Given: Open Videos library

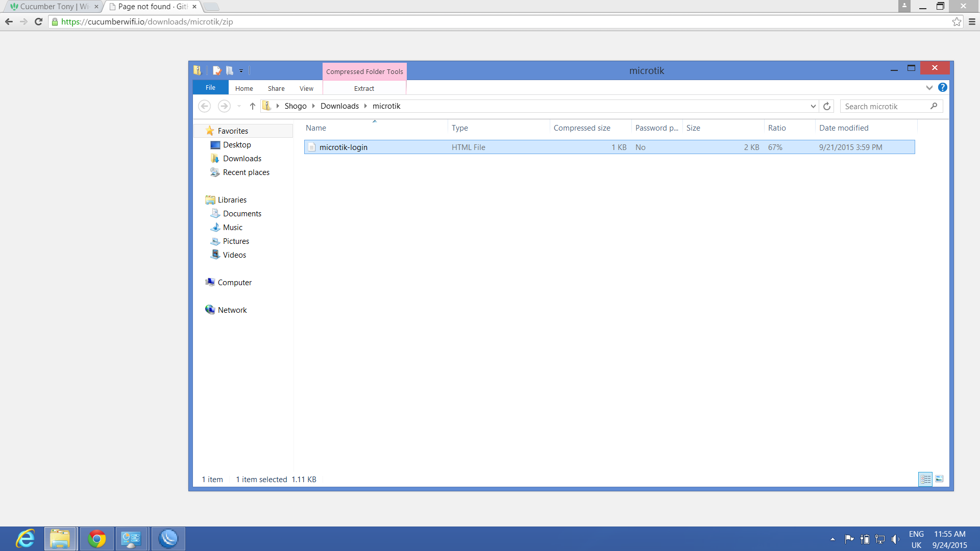Looking at the screenshot, I should coord(234,255).
